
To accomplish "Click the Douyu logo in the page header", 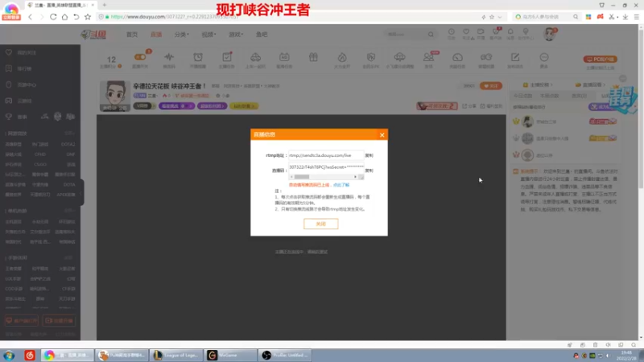I will pos(93,35).
